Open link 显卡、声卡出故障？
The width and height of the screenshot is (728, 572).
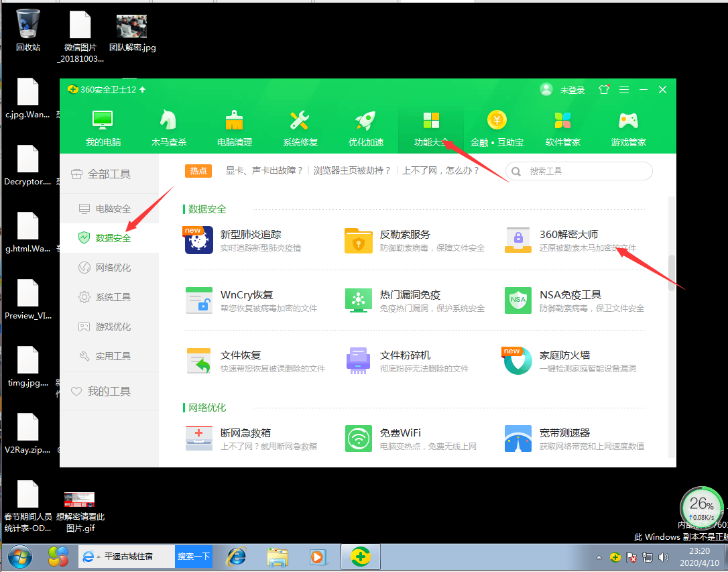pos(264,171)
